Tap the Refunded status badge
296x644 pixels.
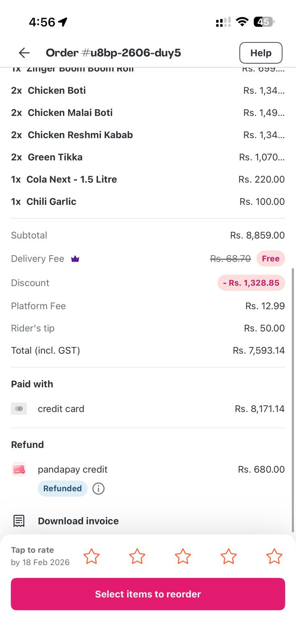62,489
